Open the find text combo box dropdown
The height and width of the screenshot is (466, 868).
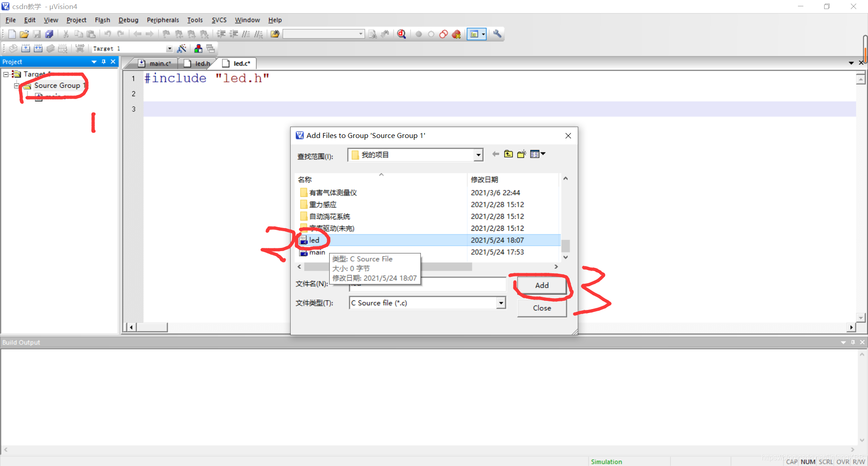(x=361, y=34)
